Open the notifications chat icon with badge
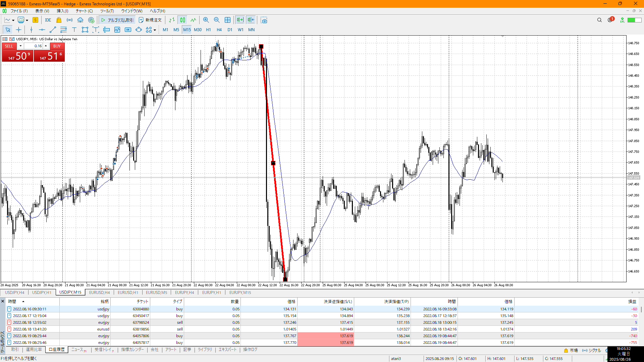 (x=610, y=20)
